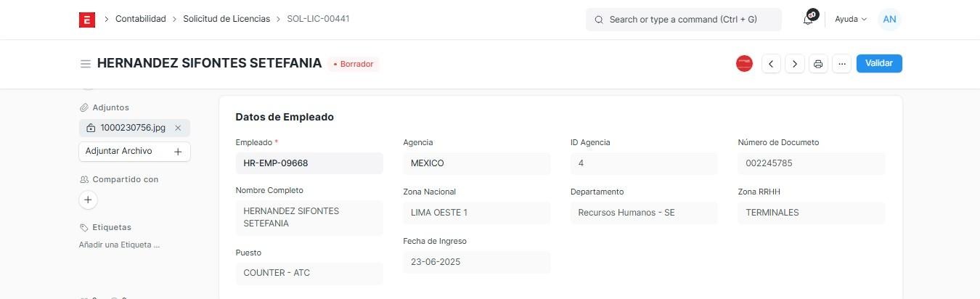Go to Solicitud de Licencias breadcrumb
Image resolution: width=980 pixels, height=299 pixels.
[226, 19]
